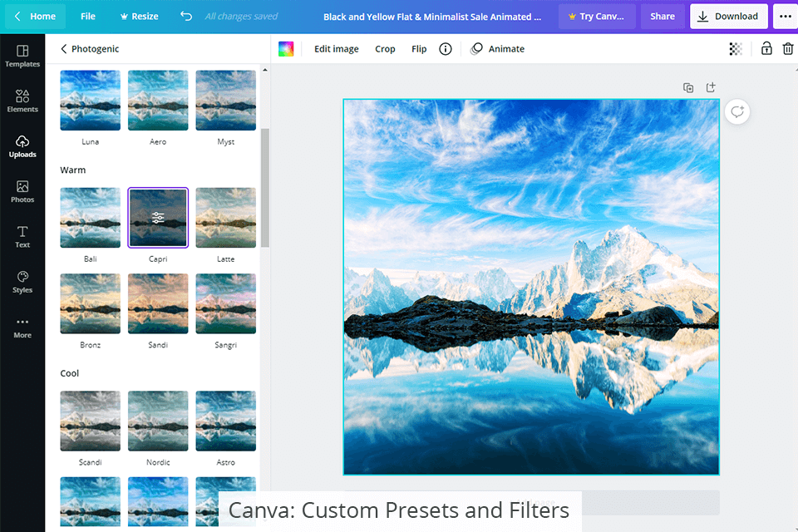Apply the Scandi filter

[x=90, y=421]
